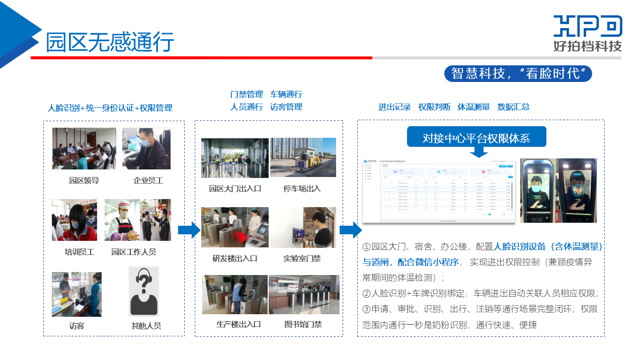Select the 图书馆门禁 photo
This screenshot has width=644, height=362.
304,295
